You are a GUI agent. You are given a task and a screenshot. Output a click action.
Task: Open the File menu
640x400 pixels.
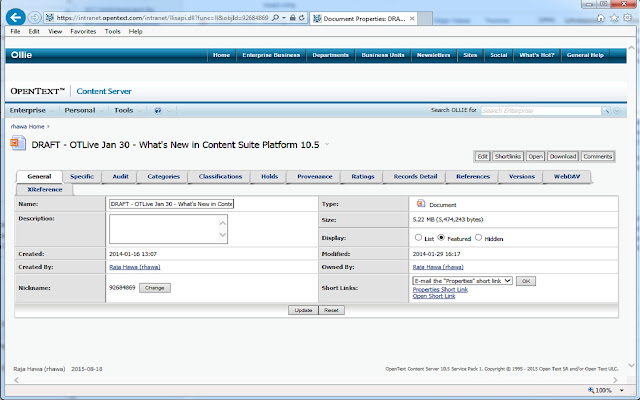15,31
